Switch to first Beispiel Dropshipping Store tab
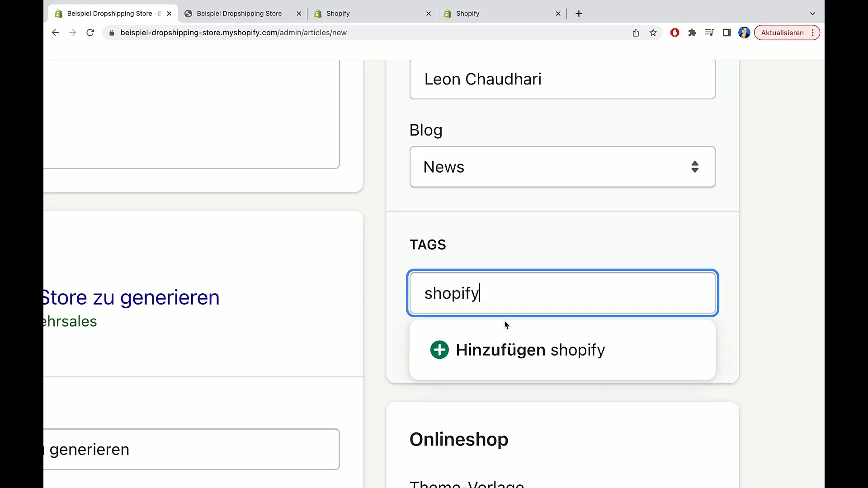The height and width of the screenshot is (488, 868). pos(113,14)
